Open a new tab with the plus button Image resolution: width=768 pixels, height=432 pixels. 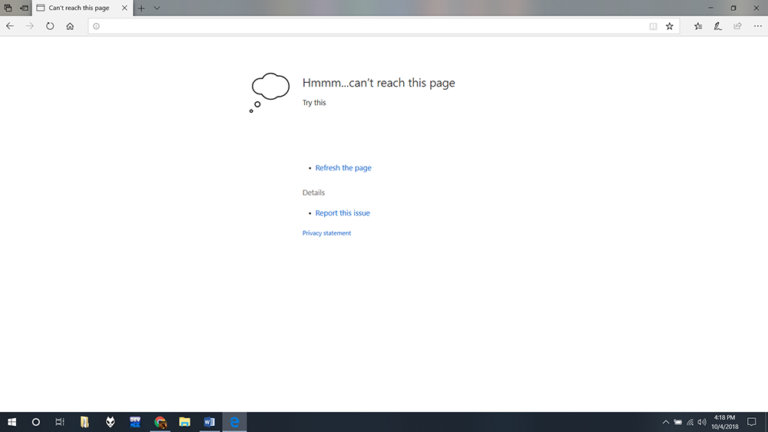pos(141,8)
